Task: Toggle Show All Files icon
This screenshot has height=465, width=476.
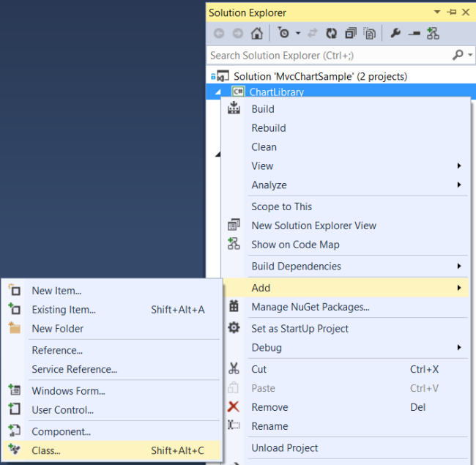Action: [369, 34]
